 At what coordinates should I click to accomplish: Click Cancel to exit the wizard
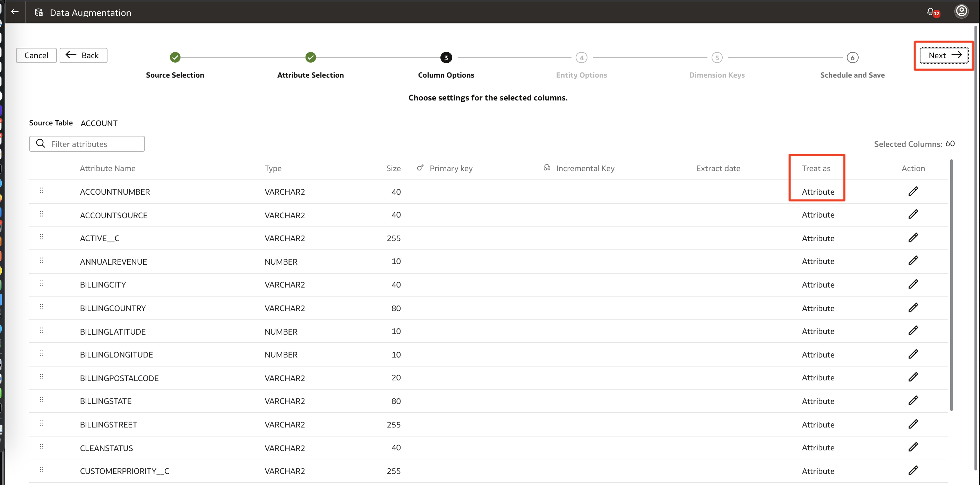pos(36,55)
